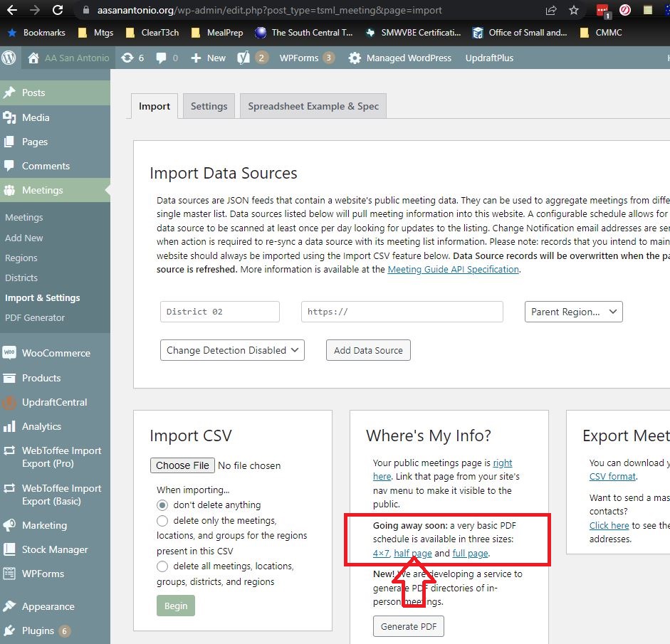Click the Add Data Source button
The image size is (670, 644).
pyautogui.click(x=368, y=350)
